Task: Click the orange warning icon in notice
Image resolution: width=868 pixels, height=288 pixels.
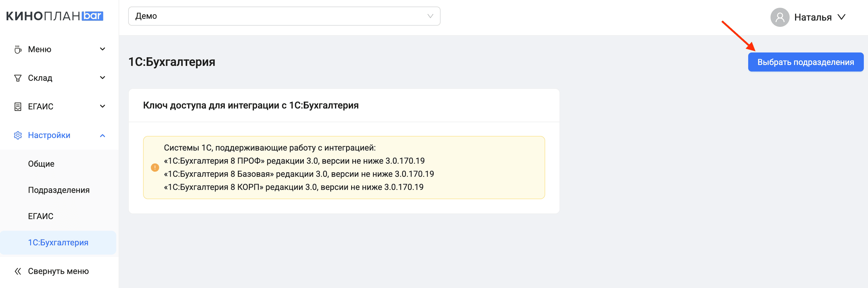Action: [x=155, y=168]
